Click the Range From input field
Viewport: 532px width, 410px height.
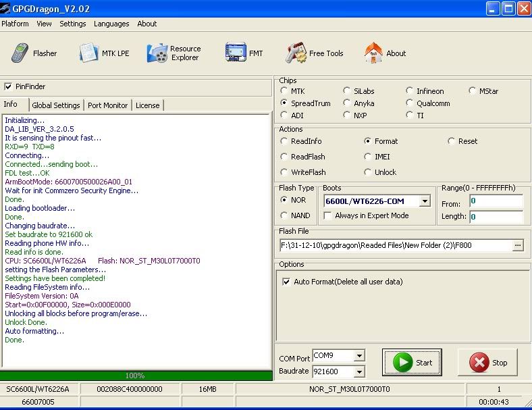pyautogui.click(x=496, y=201)
